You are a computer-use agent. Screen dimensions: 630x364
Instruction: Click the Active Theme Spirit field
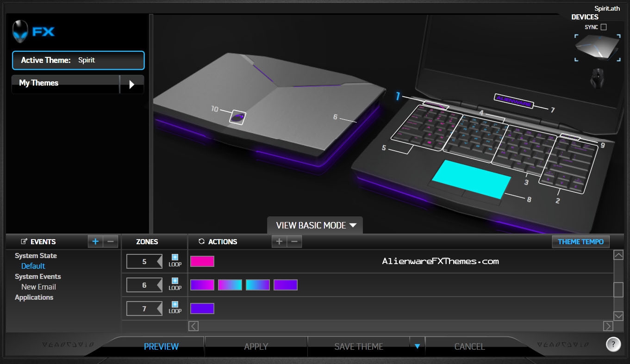point(78,60)
